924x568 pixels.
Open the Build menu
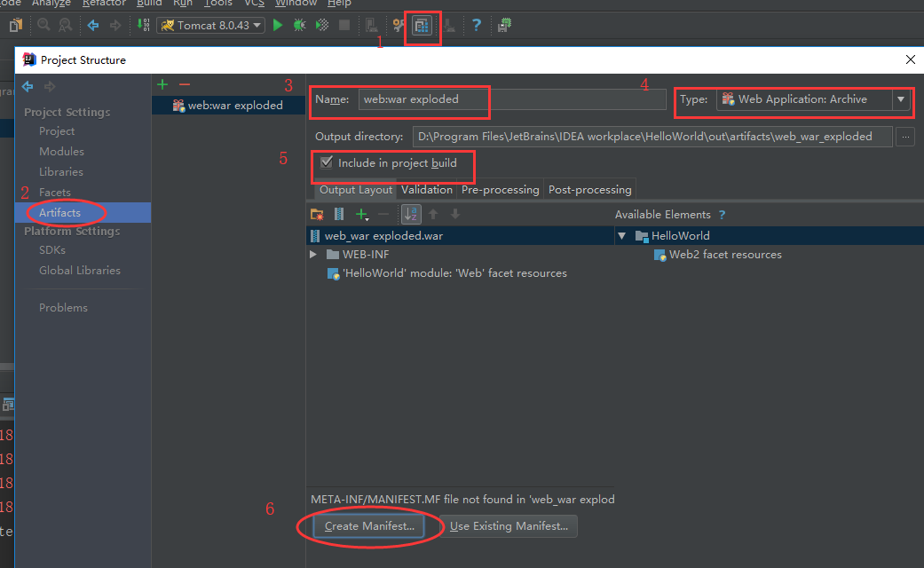[x=149, y=4]
